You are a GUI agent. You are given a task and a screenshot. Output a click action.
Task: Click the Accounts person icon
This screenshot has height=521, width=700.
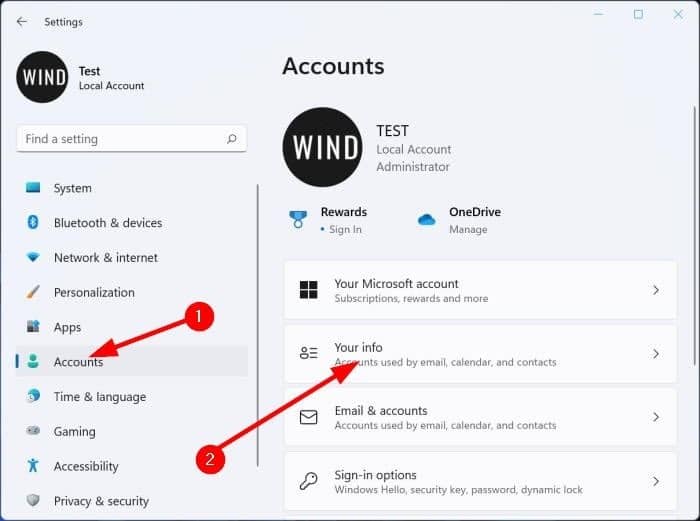coord(33,361)
